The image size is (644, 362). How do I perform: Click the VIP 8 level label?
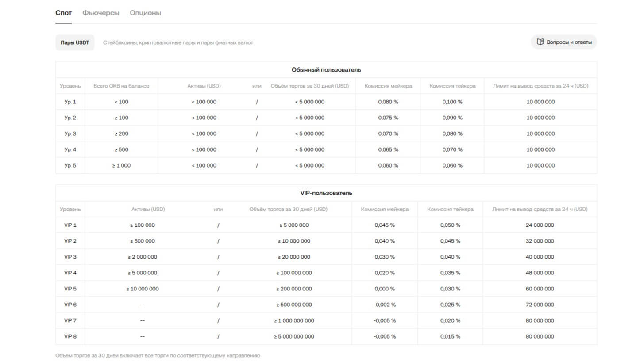70,336
